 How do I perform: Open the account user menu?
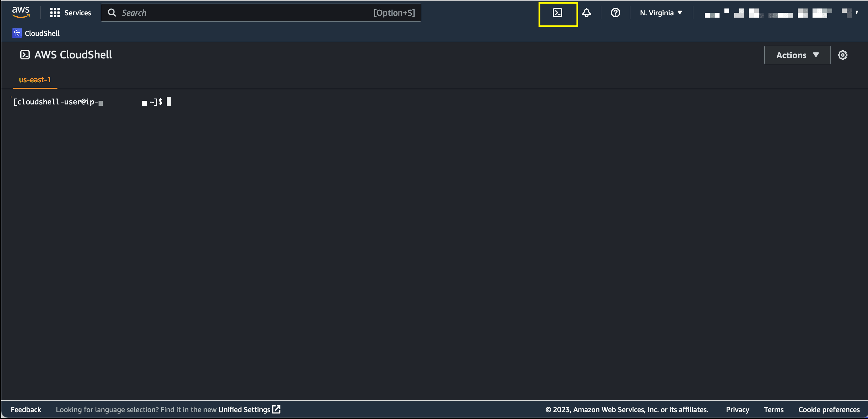click(781, 13)
